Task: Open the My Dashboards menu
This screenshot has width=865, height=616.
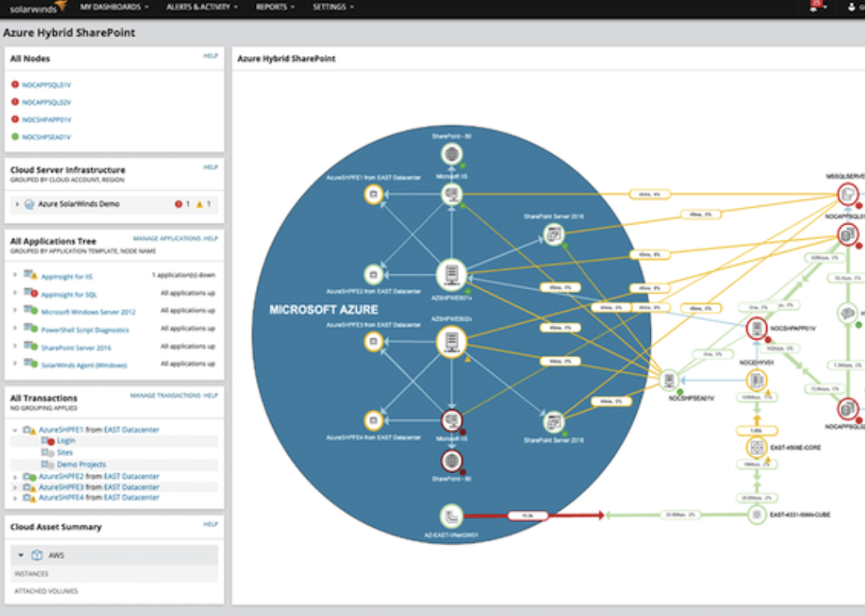Action: [x=114, y=7]
